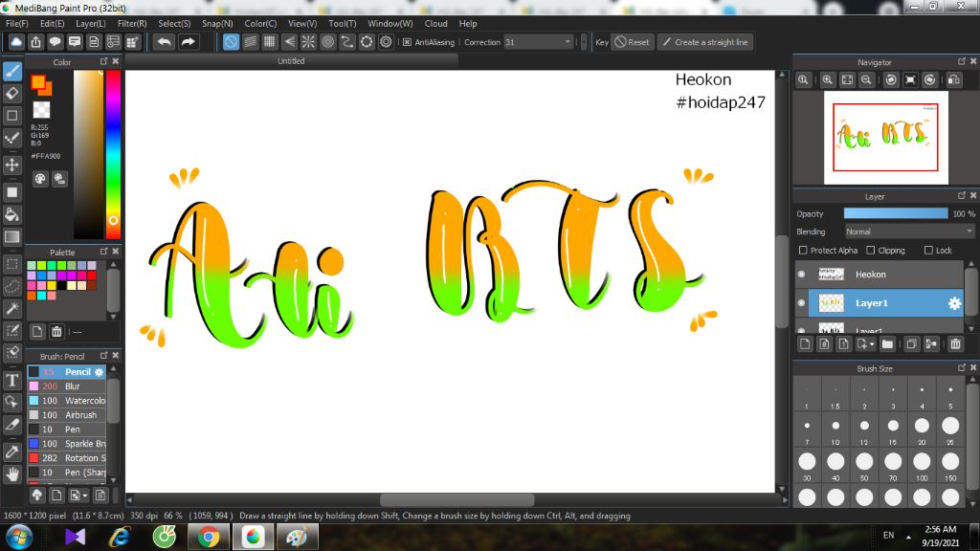
Task: Select the Lasso tool
Action: coord(11,287)
